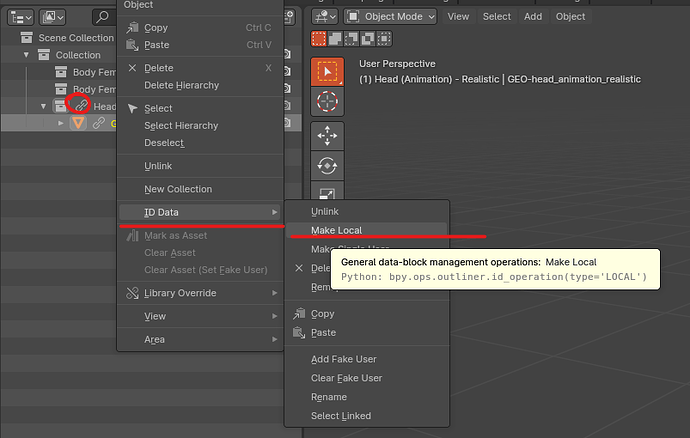690x438 pixels.
Task: Set selection mode to extend
Action: [x=335, y=39]
